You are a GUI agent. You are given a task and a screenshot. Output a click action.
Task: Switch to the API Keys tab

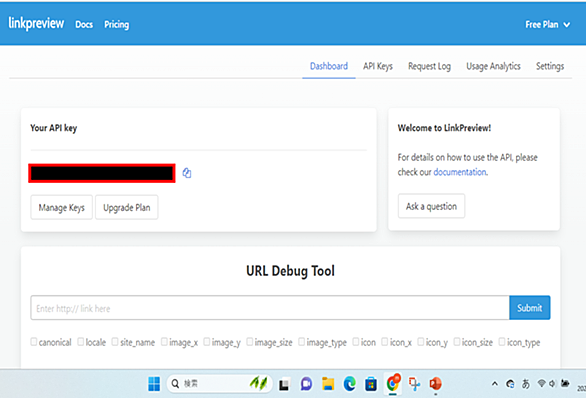tap(378, 66)
